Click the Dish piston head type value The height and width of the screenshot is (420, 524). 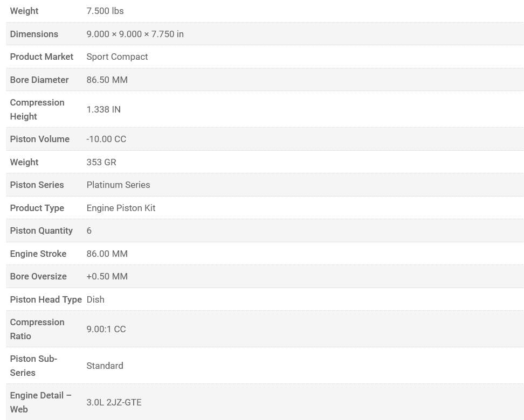click(95, 299)
